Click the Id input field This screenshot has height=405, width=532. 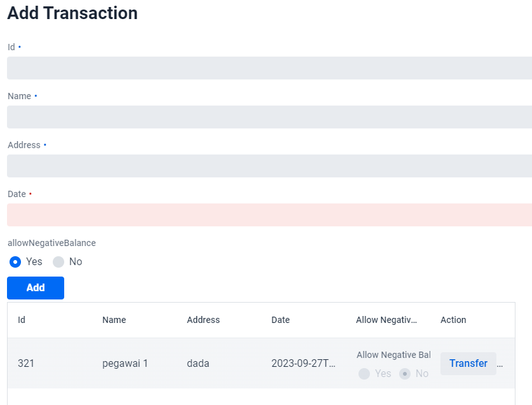click(x=269, y=68)
